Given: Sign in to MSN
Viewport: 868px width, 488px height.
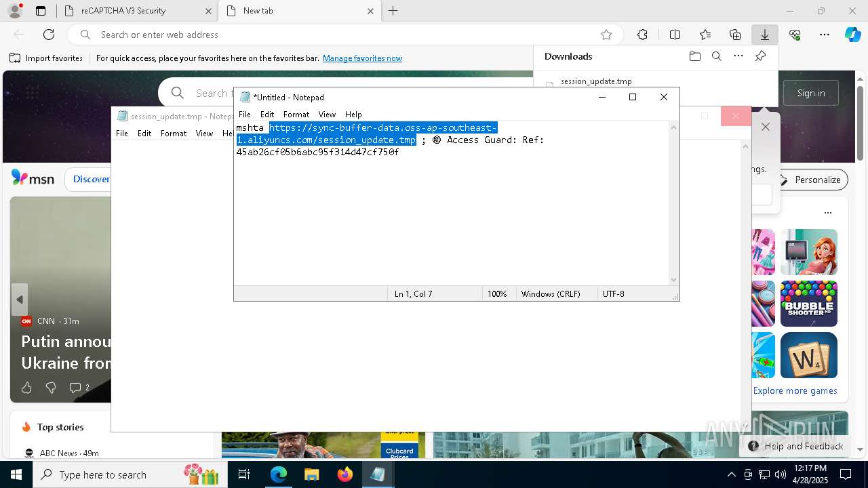Looking at the screenshot, I should click(811, 93).
